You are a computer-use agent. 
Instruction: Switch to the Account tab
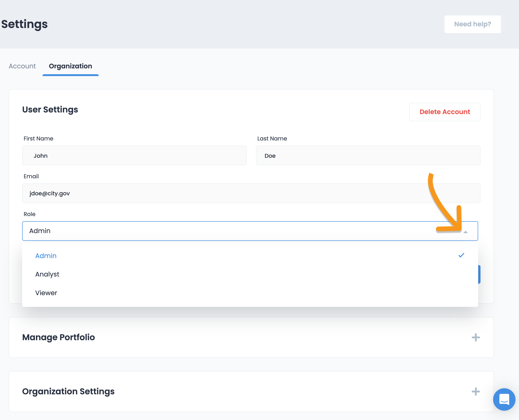coord(22,66)
